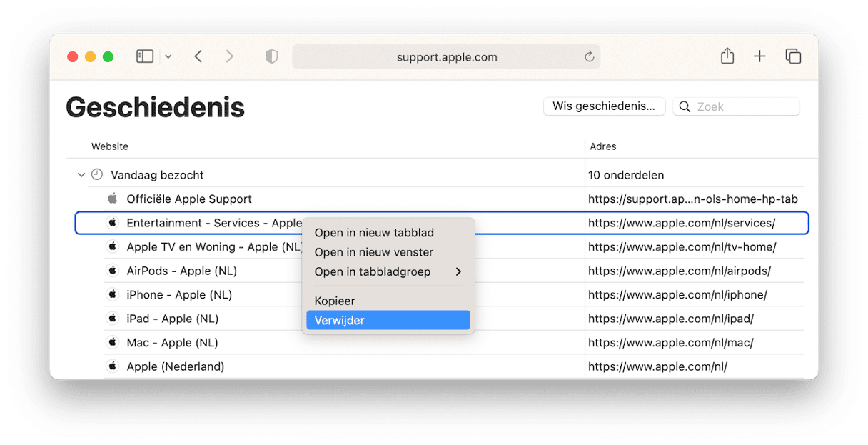Click the Apple logo icon beside Entertainment
The image size is (868, 445).
pyautogui.click(x=112, y=222)
